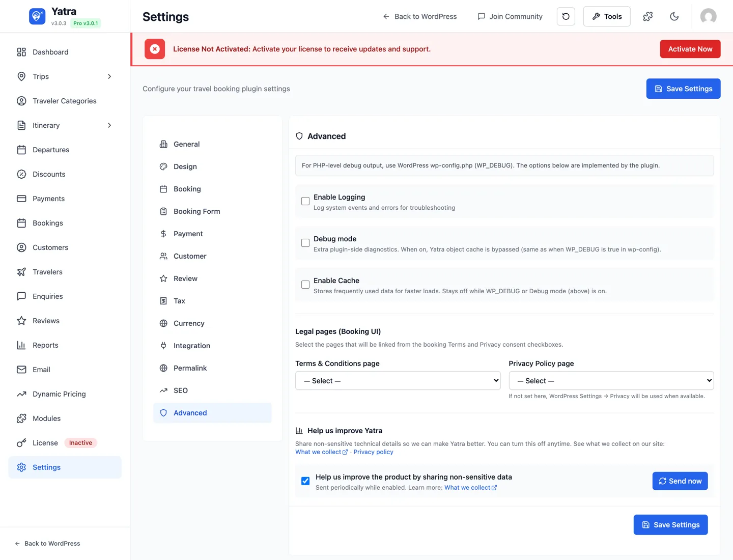Turn on the Debug mode checkbox
The height and width of the screenshot is (560, 733).
pyautogui.click(x=305, y=243)
